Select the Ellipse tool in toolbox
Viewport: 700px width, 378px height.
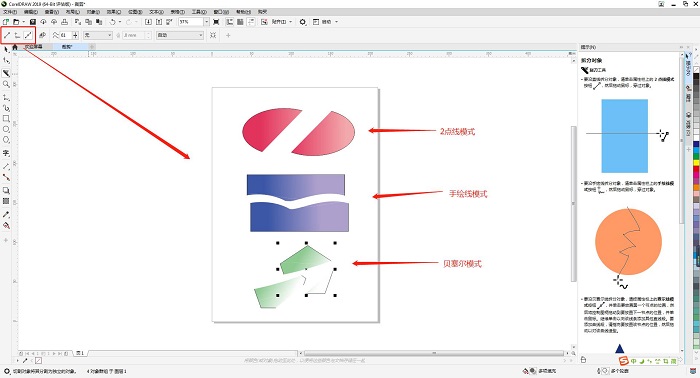tap(6, 129)
